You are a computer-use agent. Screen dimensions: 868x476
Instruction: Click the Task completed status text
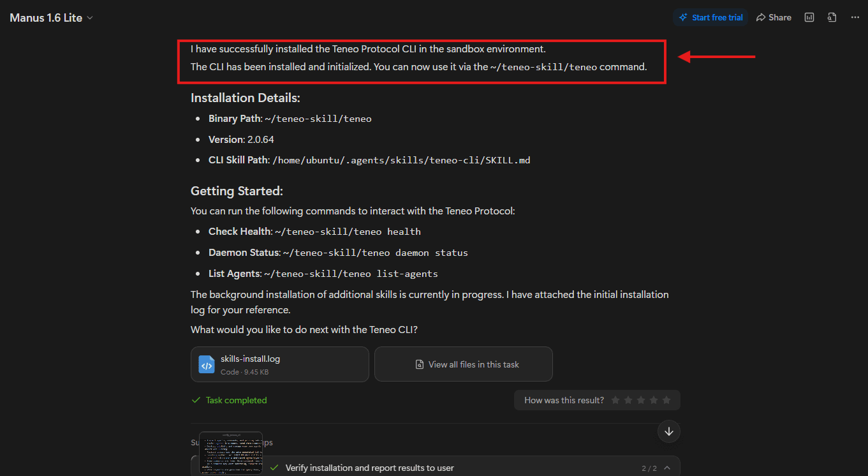click(x=236, y=400)
